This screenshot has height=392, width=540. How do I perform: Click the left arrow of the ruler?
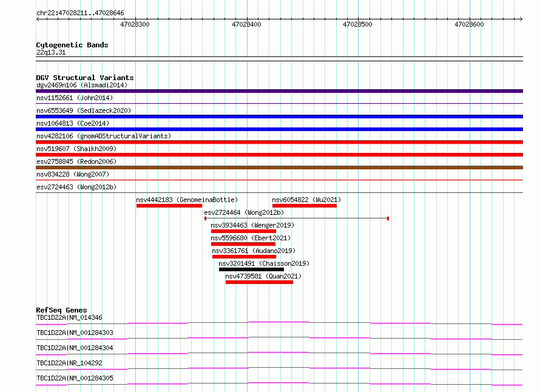pyautogui.click(x=38, y=19)
